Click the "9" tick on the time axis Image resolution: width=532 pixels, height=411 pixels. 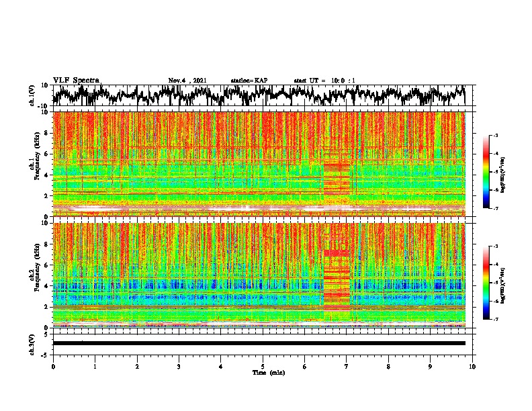[430, 367]
